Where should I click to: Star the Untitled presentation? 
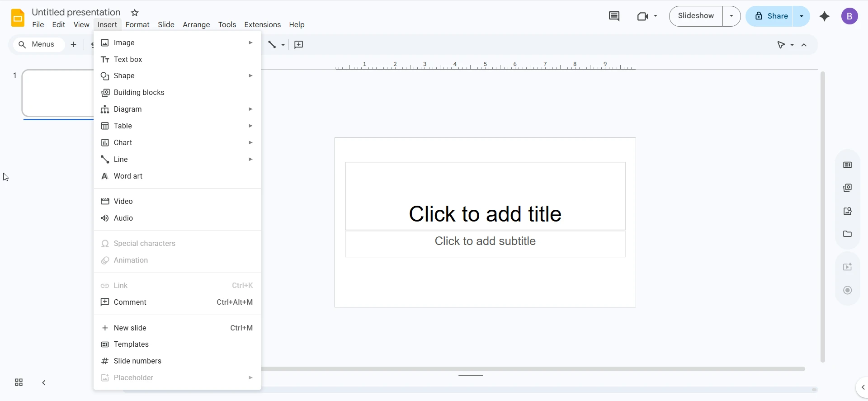(135, 13)
